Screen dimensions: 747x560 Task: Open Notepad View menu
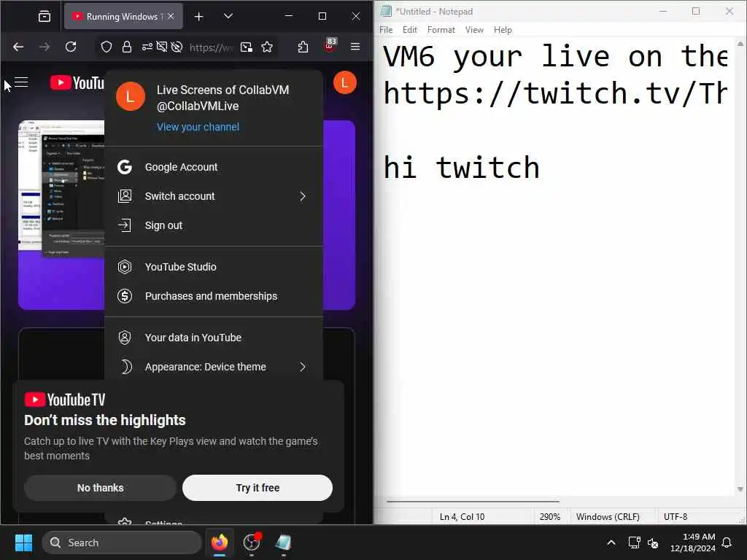tap(474, 29)
